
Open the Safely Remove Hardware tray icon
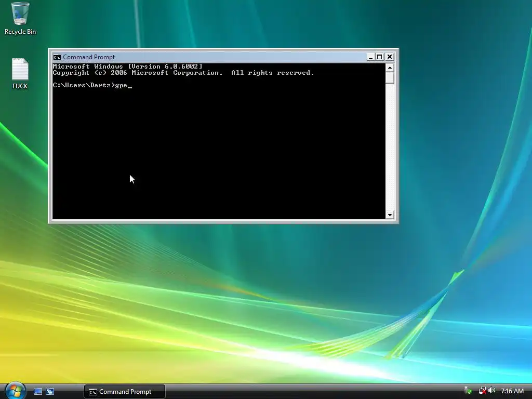(x=469, y=391)
